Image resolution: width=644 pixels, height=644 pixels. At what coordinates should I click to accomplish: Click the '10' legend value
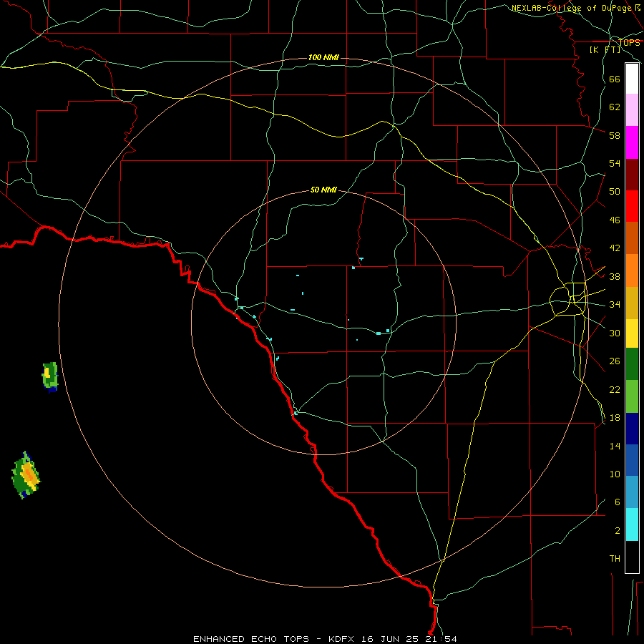(615, 474)
